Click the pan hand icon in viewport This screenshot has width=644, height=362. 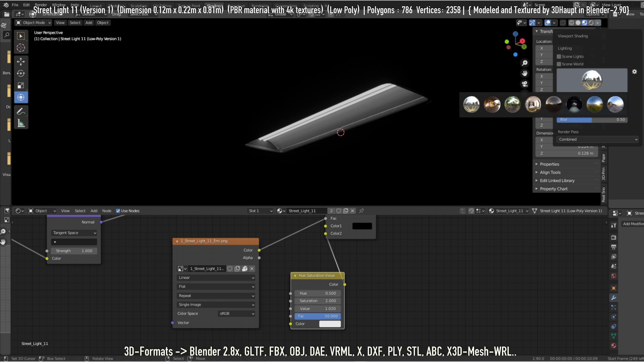click(525, 73)
